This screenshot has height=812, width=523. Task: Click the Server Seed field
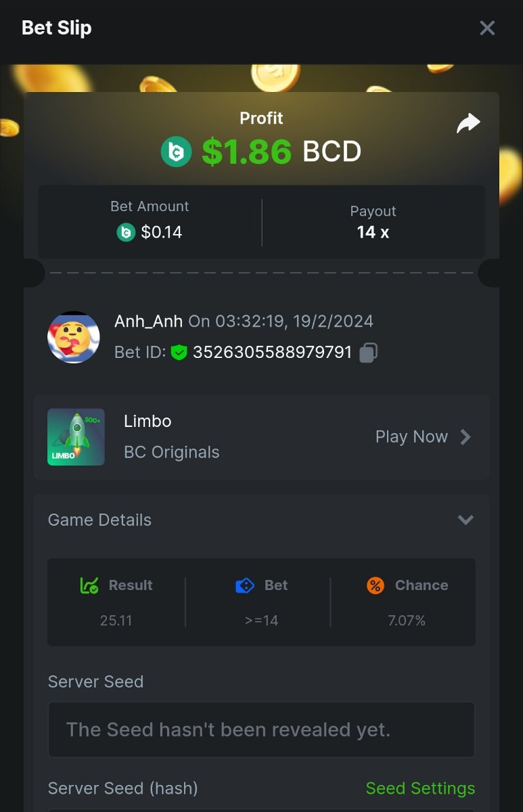point(261,729)
